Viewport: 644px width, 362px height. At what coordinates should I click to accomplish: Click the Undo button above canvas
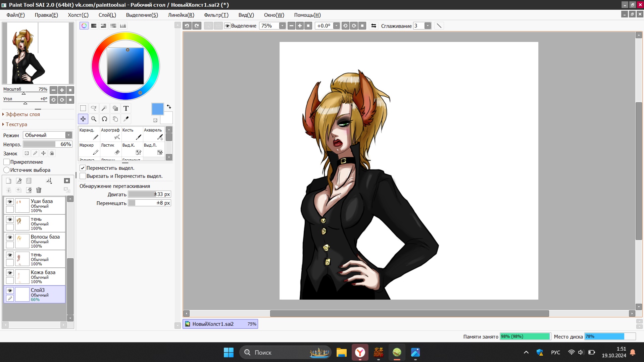tap(187, 26)
